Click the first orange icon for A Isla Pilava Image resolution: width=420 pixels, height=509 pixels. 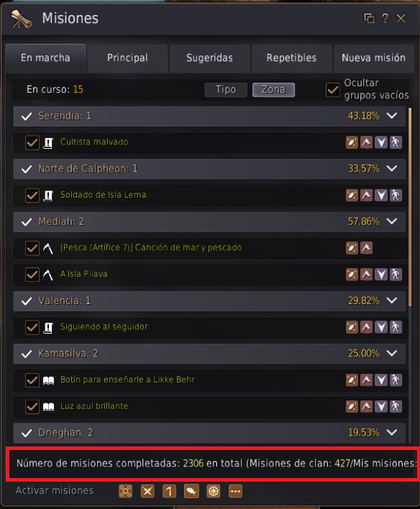coord(352,275)
